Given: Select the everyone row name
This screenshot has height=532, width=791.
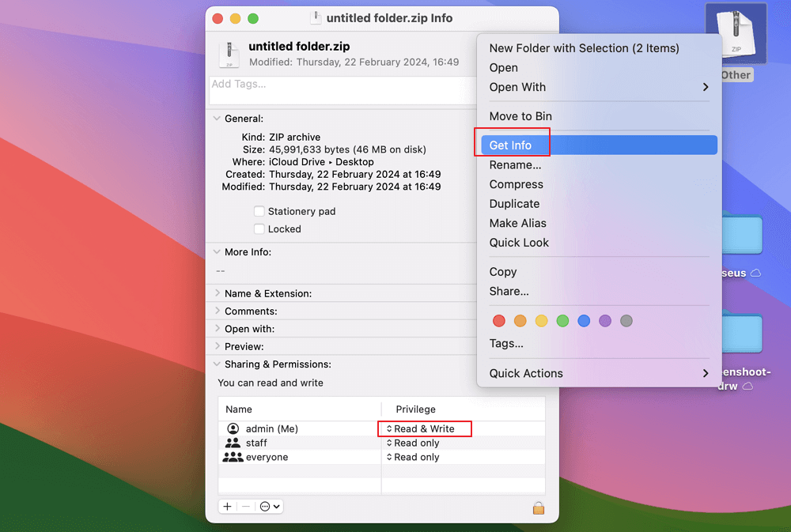Looking at the screenshot, I should [267, 457].
